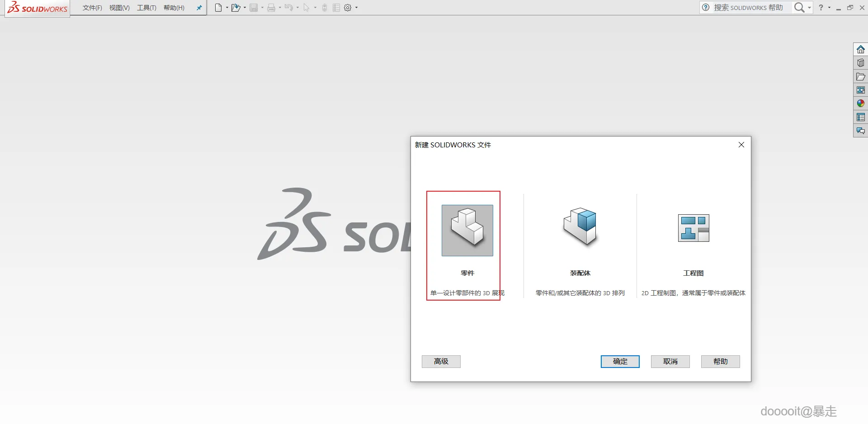Click the Save floppy disk icon

[x=254, y=8]
